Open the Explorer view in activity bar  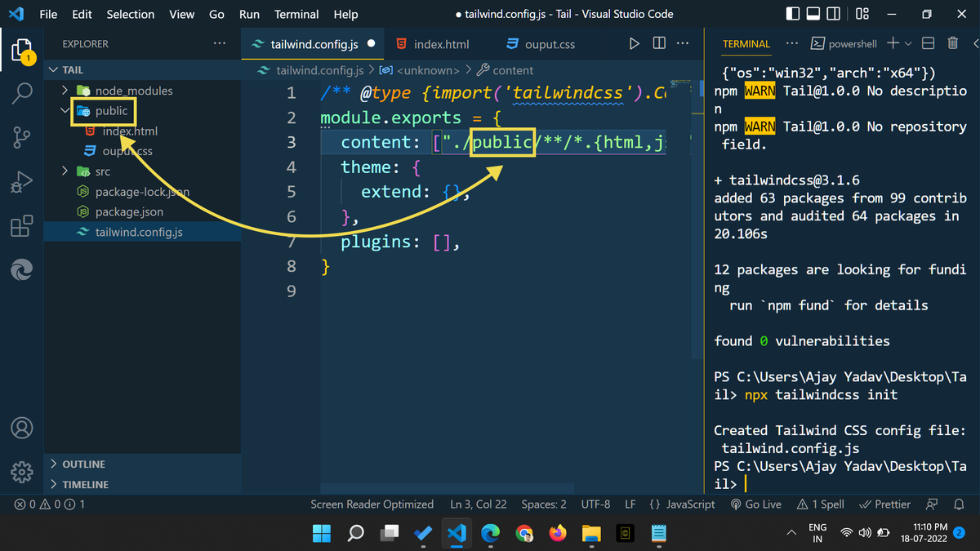tap(22, 51)
